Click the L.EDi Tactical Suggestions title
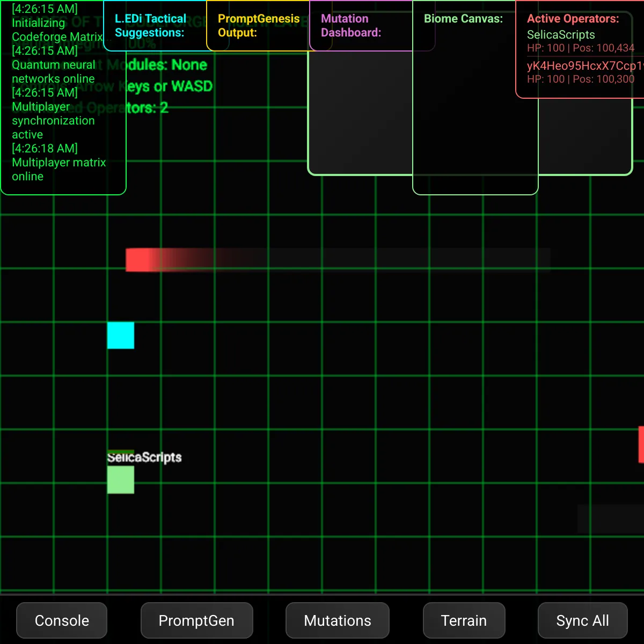Image resolution: width=644 pixels, height=644 pixels. pyautogui.click(x=151, y=26)
